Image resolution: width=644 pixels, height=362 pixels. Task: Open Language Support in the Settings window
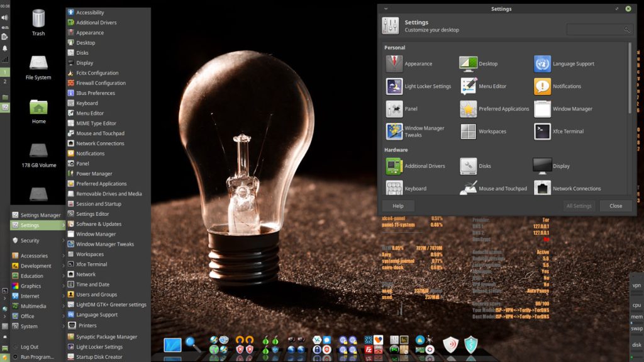(x=542, y=64)
